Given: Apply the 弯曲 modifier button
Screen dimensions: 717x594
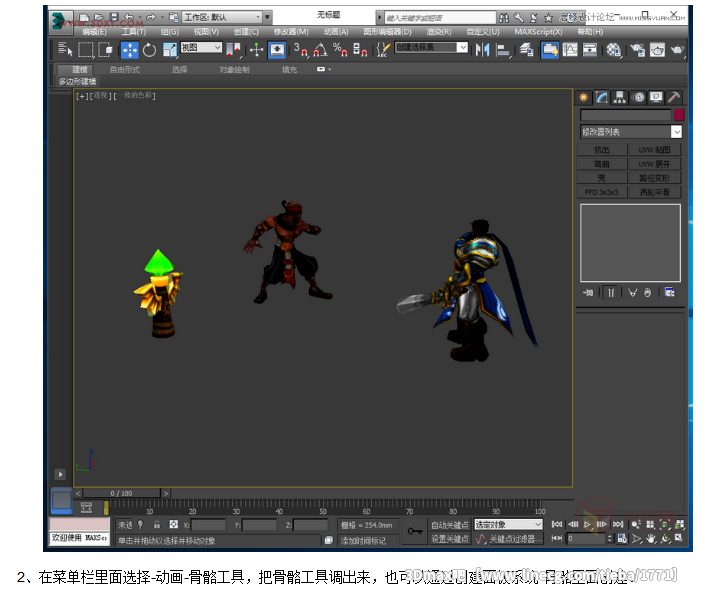Looking at the screenshot, I should [x=602, y=164].
